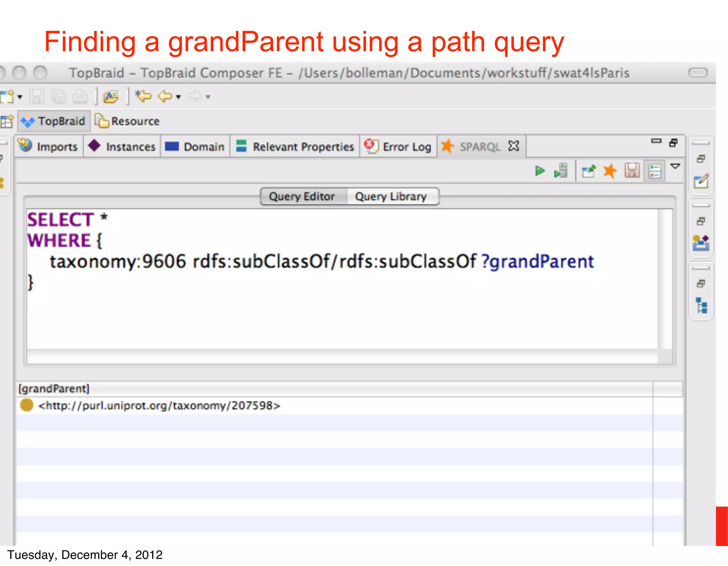Restore the top right sidebar view
This screenshot has width=728, height=566.
tap(701, 159)
